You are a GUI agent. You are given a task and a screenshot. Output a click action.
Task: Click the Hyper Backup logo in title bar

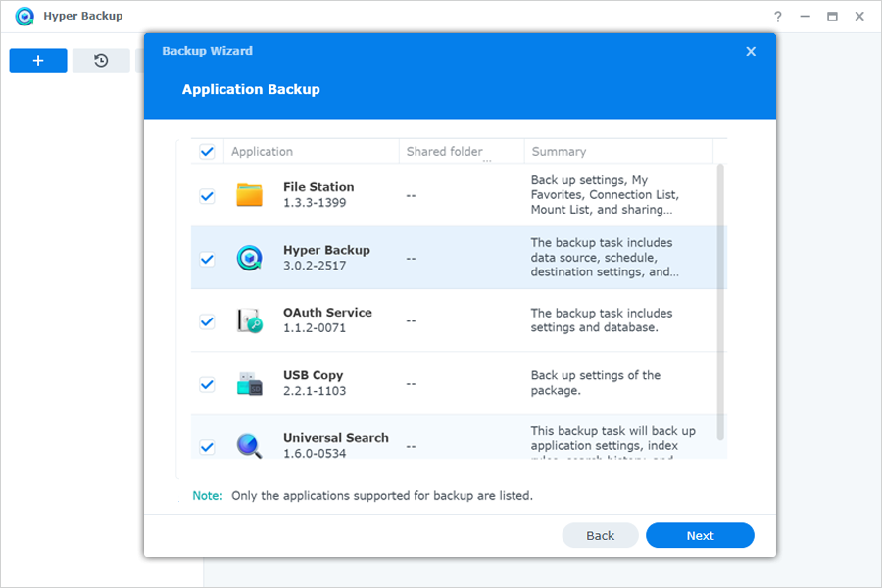(24, 16)
